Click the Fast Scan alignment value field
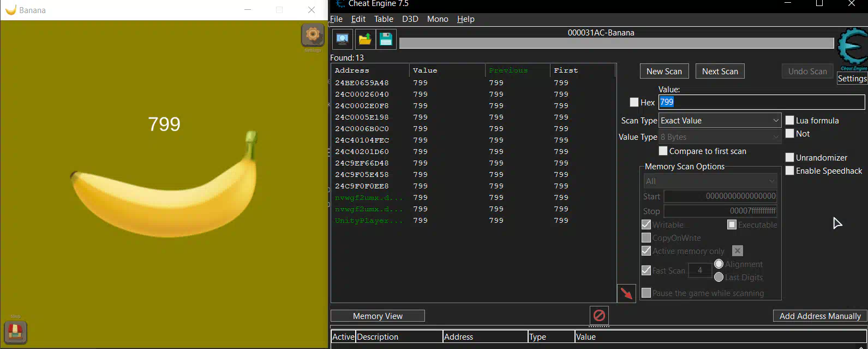The width and height of the screenshot is (868, 349). point(700,270)
